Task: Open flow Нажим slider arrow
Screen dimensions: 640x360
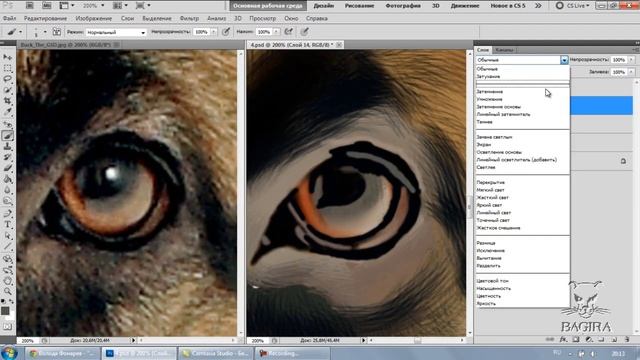Action: pos(276,32)
